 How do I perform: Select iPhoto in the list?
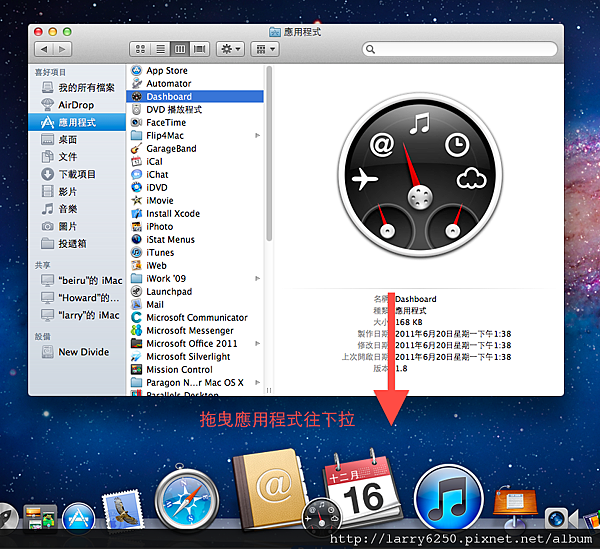click(195, 226)
